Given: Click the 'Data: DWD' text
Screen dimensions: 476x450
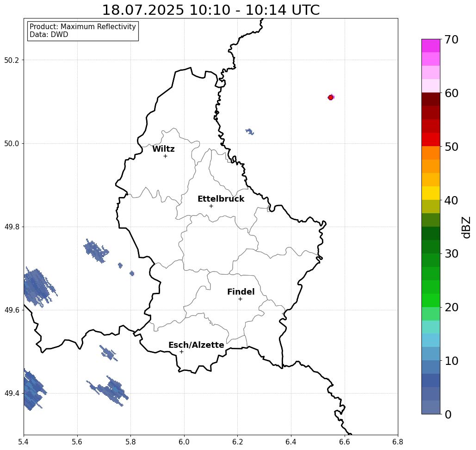Looking at the screenshot, I should [49, 35].
